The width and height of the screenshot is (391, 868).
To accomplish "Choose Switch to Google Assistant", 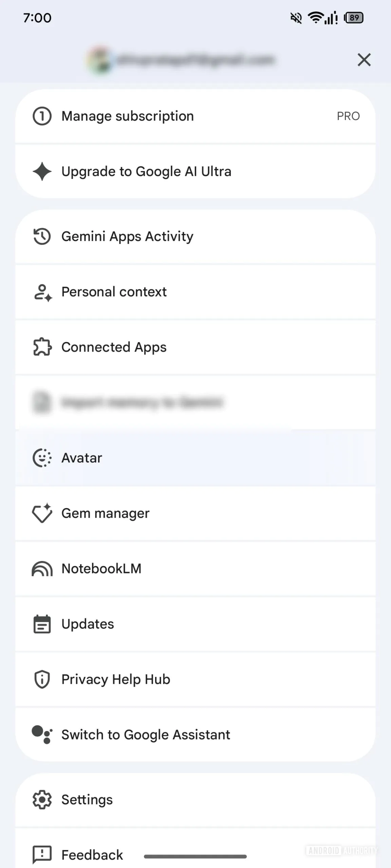I will (146, 734).
